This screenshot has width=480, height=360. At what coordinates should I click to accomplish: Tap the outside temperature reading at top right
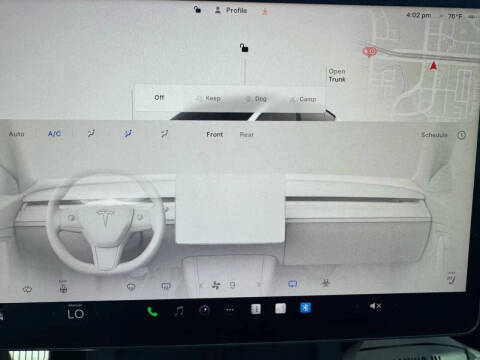point(455,16)
